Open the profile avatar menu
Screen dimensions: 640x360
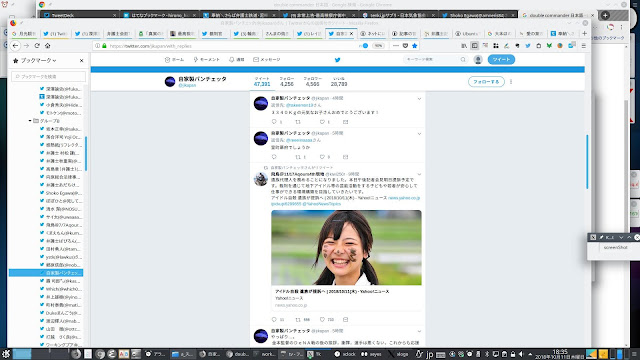(x=478, y=60)
